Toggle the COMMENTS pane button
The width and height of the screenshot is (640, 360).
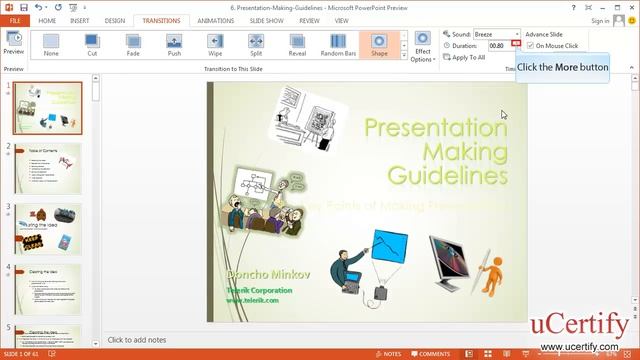pos(430,354)
